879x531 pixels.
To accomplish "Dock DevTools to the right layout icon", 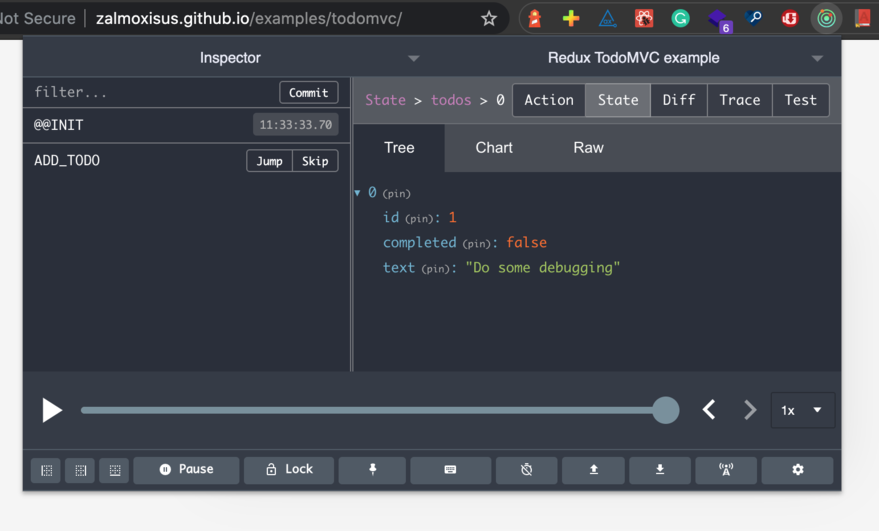I will click(x=80, y=470).
